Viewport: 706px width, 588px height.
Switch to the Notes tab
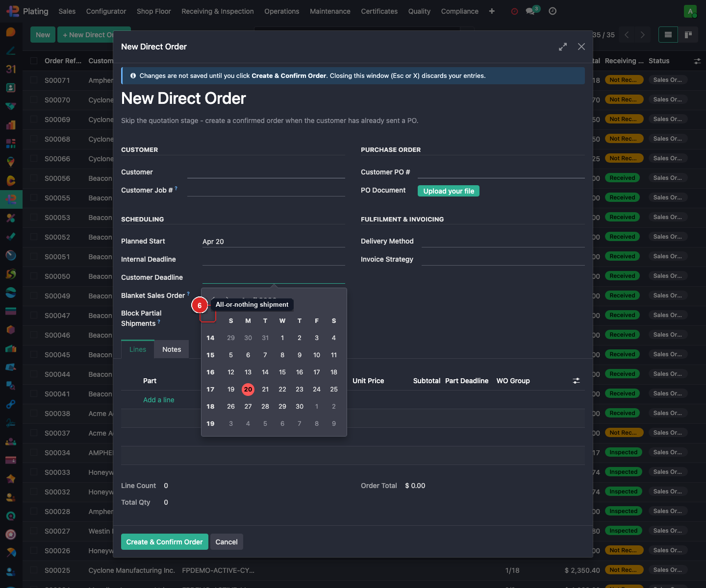pos(172,349)
